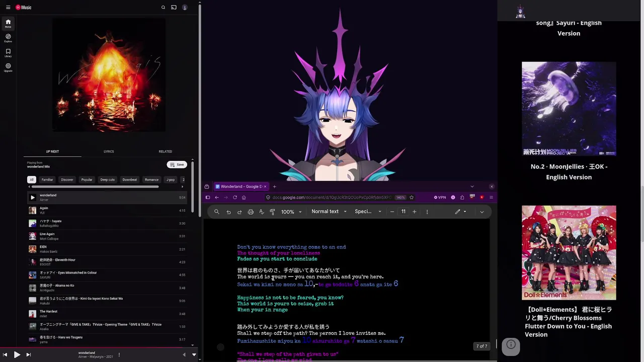The height and width of the screenshot is (362, 644).
Task: Switch to the RELATED tab
Action: 165,151
